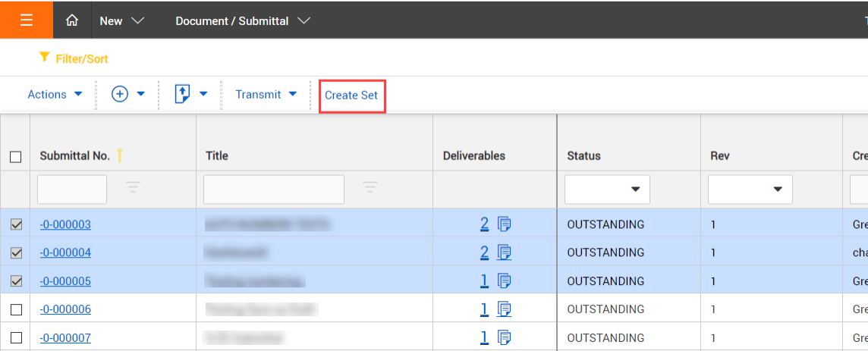Uncheck the checkbox for submittal -0-000004
Viewport: 868px width, 351px height.
16,252
